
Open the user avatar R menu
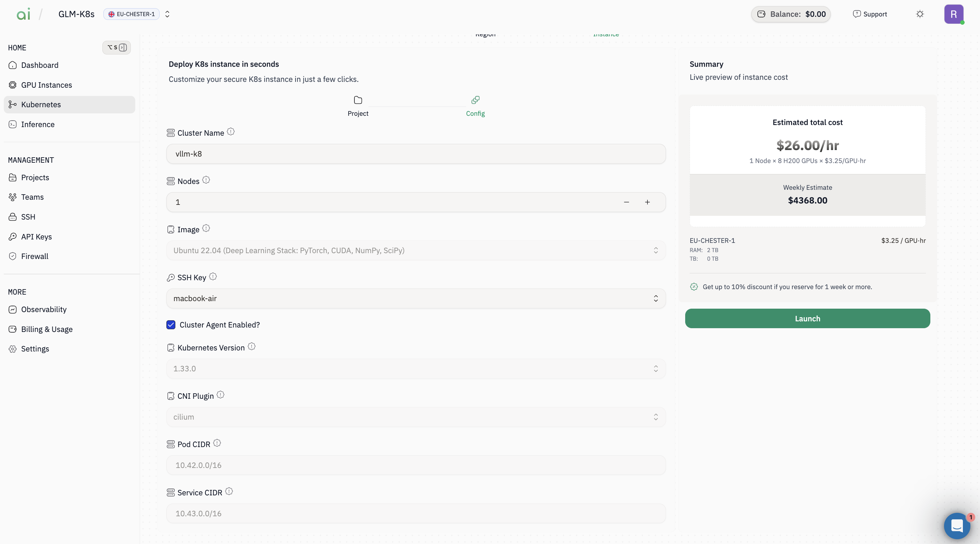click(x=953, y=14)
